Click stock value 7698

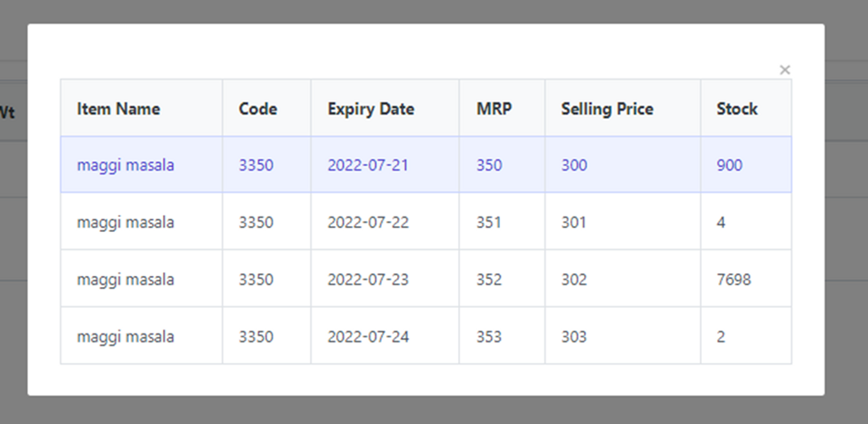click(734, 279)
